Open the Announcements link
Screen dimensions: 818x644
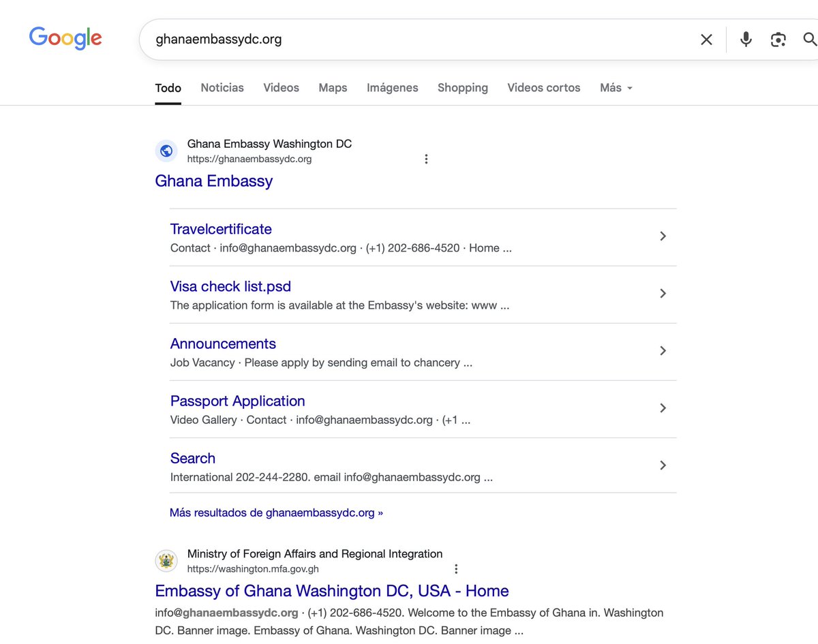(x=223, y=343)
